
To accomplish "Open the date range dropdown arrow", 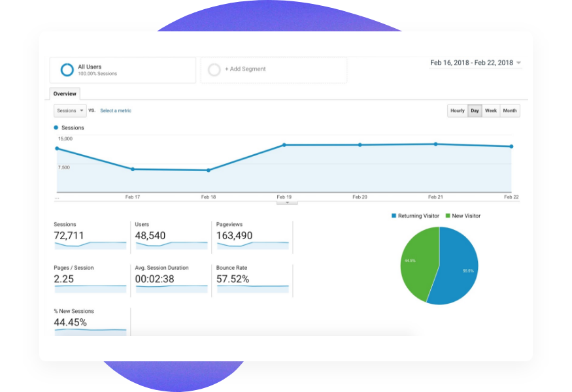I will pos(519,63).
